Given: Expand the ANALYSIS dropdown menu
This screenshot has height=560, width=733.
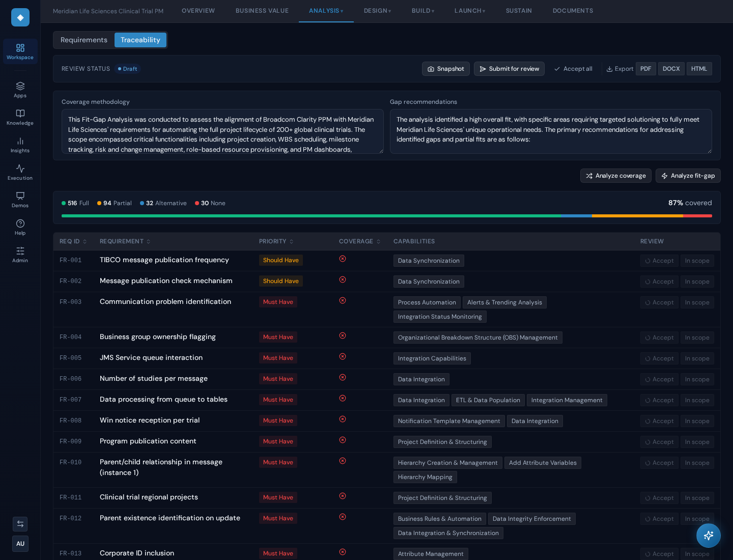Looking at the screenshot, I should tap(326, 11).
